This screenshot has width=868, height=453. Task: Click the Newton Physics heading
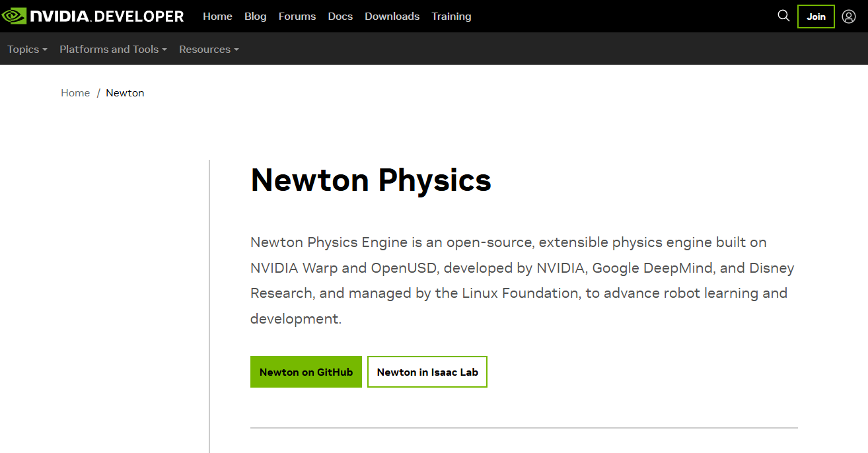371,180
